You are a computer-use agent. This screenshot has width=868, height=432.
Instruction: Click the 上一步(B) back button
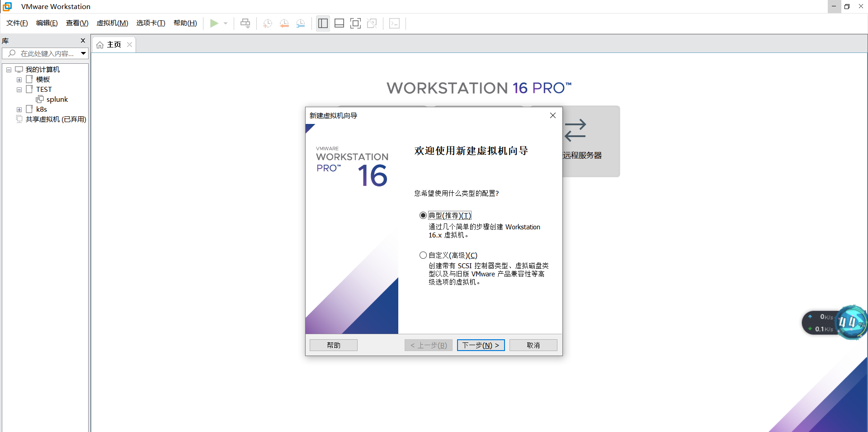[429, 345]
